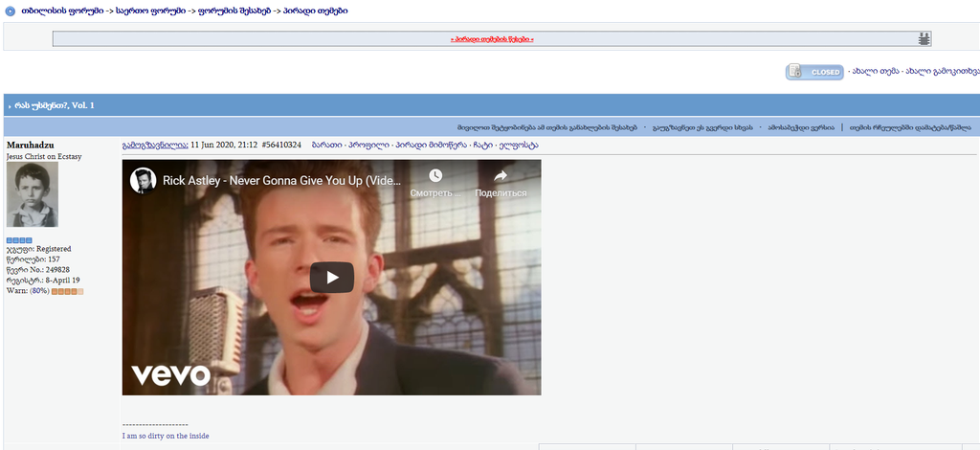This screenshot has width=980, height=450.
Task: Click 'თემის რჩეულებში დამატება/წაშლა' favorites option
Action: (x=911, y=127)
